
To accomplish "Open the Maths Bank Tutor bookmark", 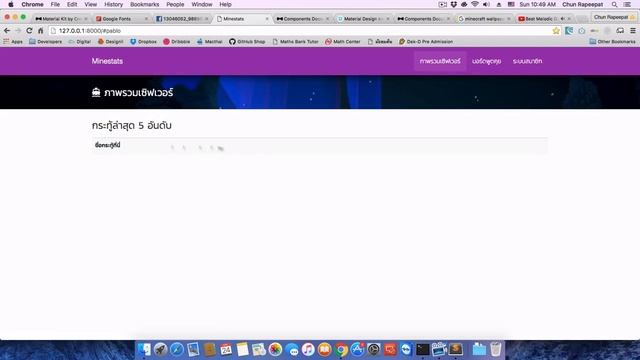I will (295, 42).
